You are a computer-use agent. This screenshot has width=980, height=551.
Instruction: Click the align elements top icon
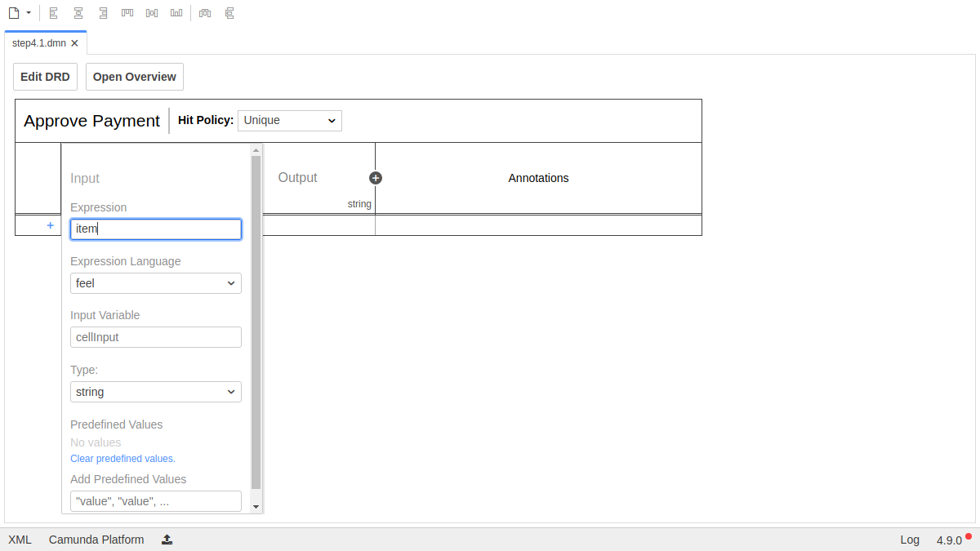tap(127, 13)
